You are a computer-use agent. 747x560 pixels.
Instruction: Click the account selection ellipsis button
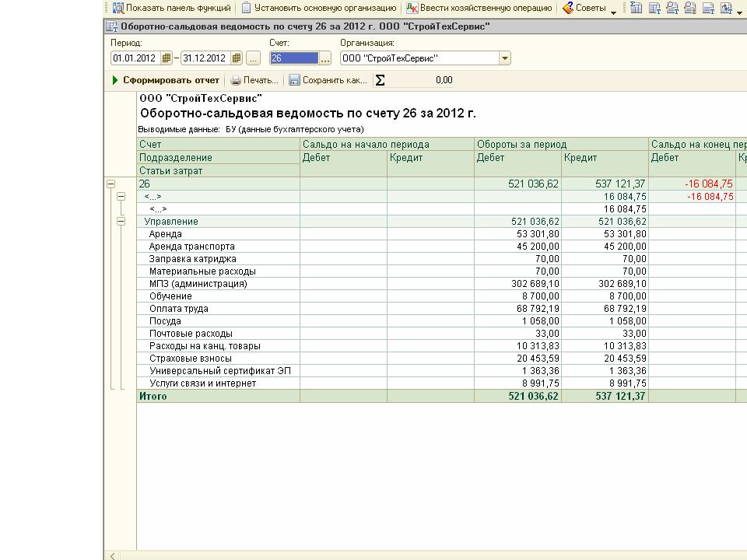[325, 58]
